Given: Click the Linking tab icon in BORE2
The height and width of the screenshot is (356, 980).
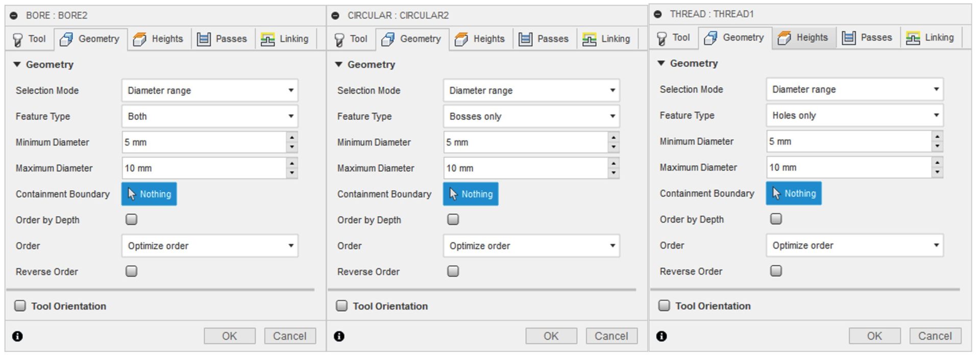Looking at the screenshot, I should coord(267,39).
